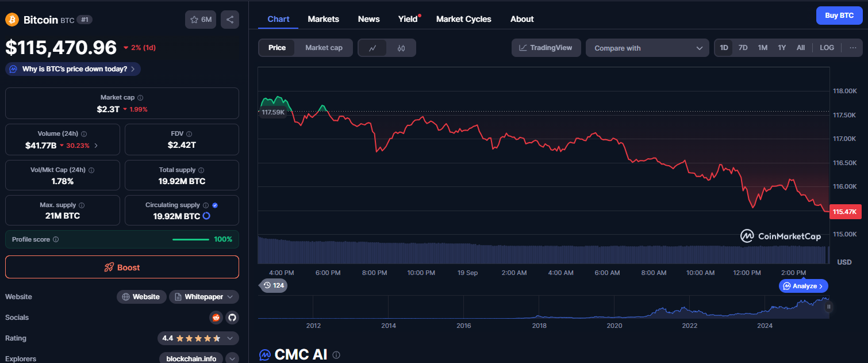Click the $115,470.96 price text
868x363 pixels.
[x=61, y=47]
